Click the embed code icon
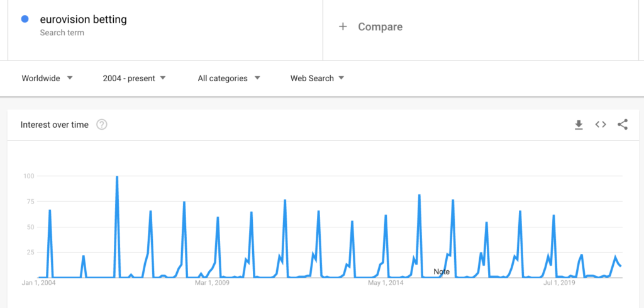The image size is (644, 308). [601, 125]
